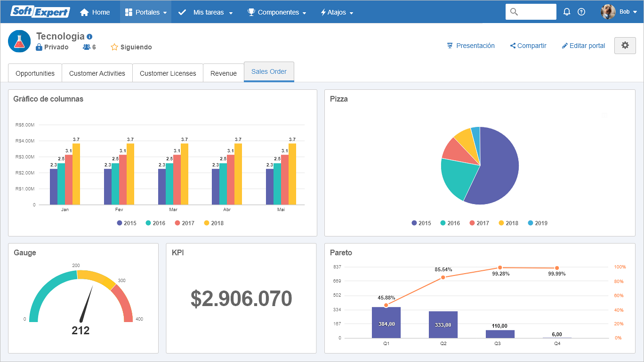Open the Bob user menu arrow

(x=635, y=12)
